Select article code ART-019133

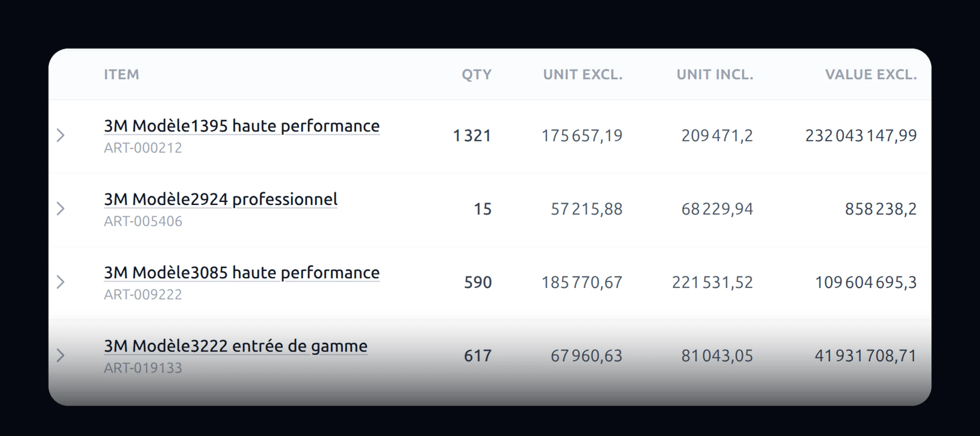coord(143,368)
